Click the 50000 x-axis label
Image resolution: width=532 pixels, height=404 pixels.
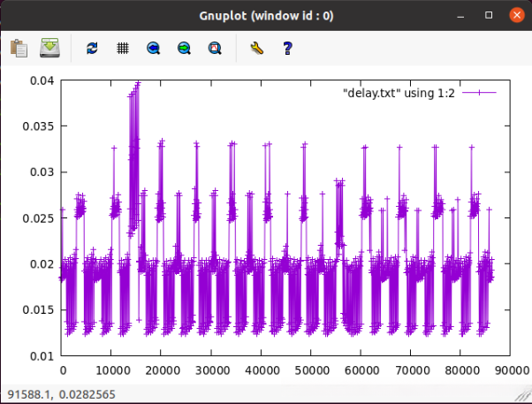(x=312, y=370)
